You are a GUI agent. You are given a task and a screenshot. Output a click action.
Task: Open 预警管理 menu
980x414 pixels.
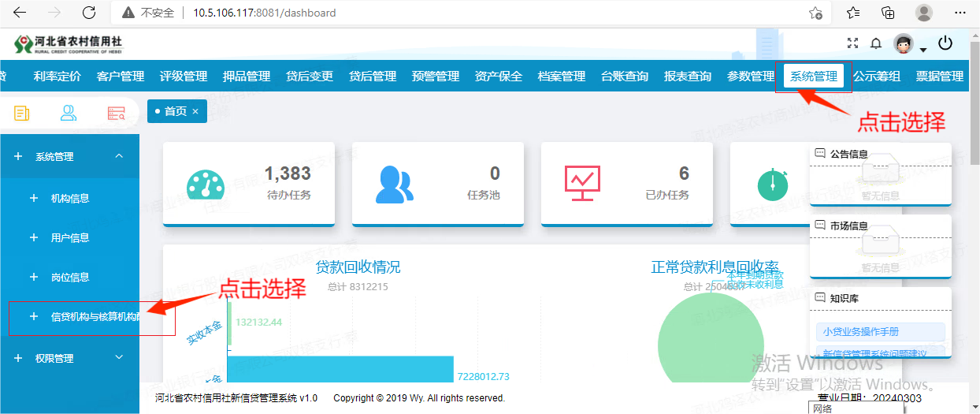pyautogui.click(x=436, y=76)
